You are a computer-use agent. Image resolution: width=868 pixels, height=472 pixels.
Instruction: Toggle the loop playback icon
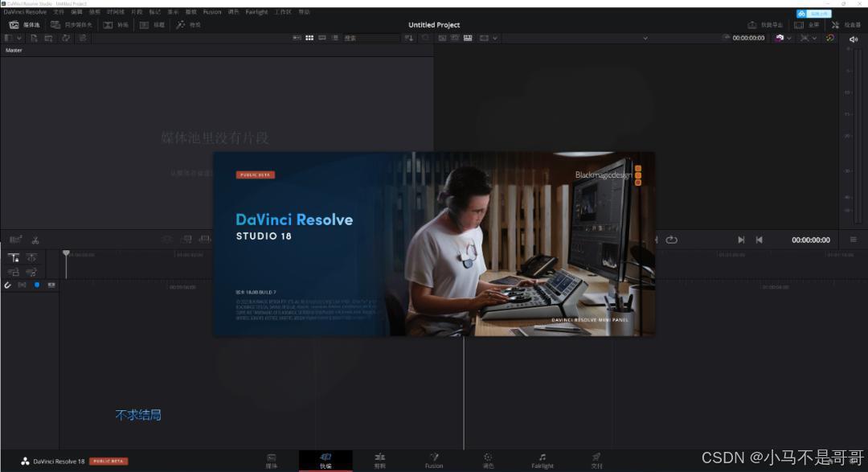pyautogui.click(x=671, y=240)
